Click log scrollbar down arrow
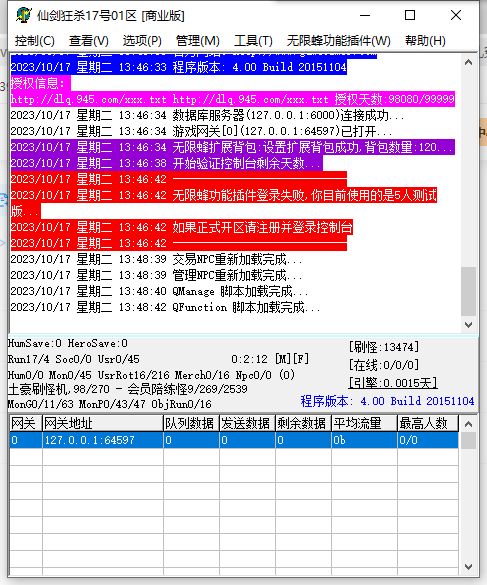Viewport: 487px width, 585px height. (x=468, y=325)
